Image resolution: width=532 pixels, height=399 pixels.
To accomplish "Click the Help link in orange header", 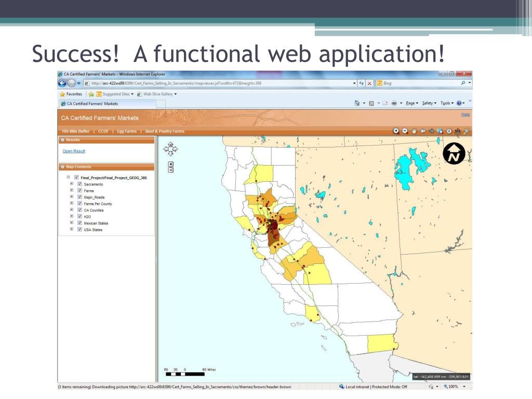I will pyautogui.click(x=465, y=114).
